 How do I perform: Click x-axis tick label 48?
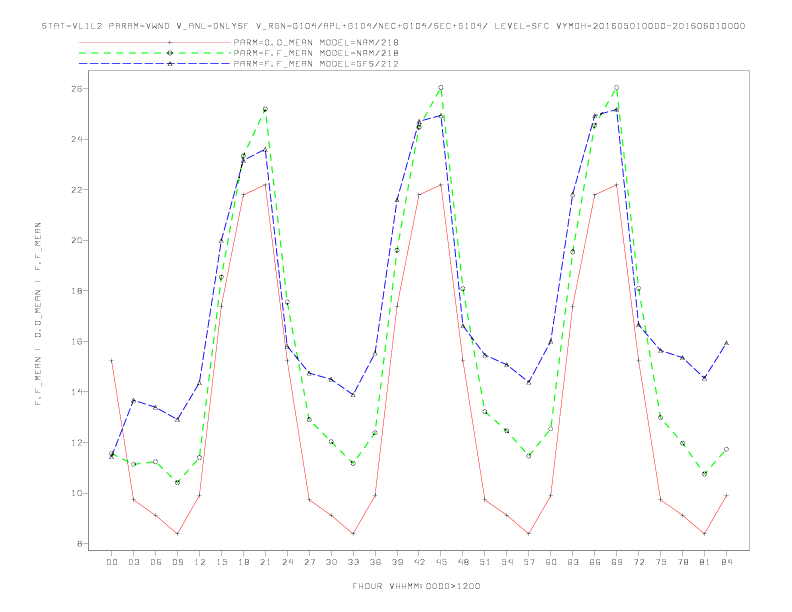click(463, 562)
